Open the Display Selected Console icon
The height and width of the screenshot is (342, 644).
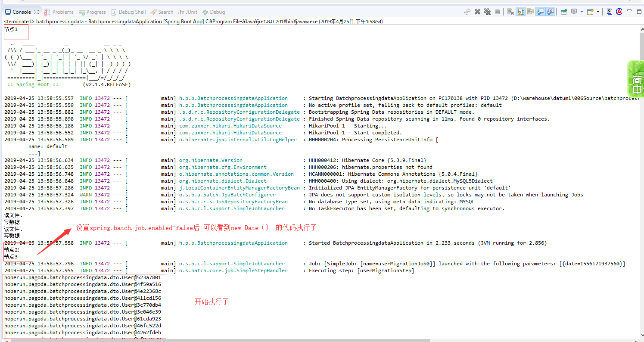click(x=574, y=12)
